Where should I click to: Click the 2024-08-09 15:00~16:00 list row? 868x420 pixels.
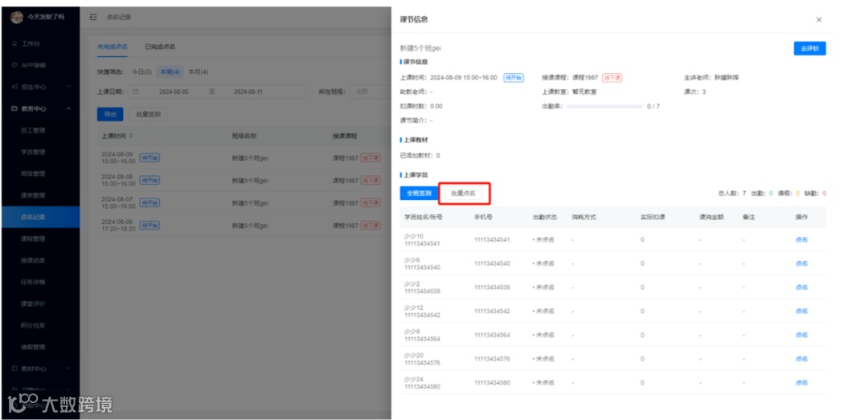tap(244, 157)
